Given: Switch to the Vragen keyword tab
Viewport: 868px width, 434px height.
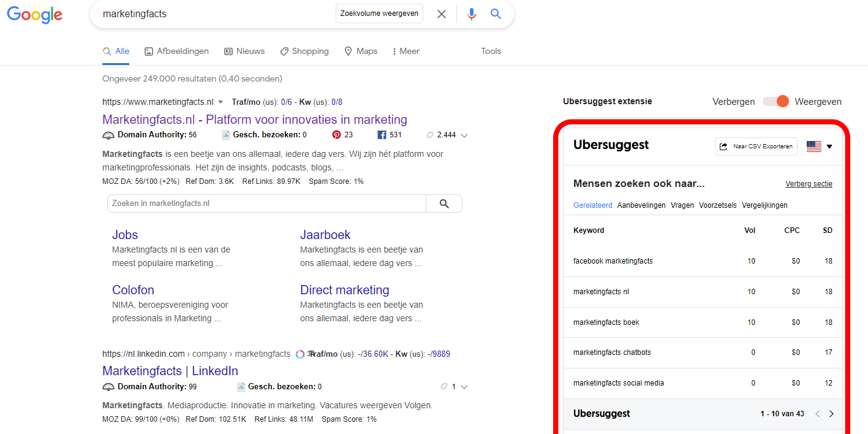Looking at the screenshot, I should (x=682, y=205).
